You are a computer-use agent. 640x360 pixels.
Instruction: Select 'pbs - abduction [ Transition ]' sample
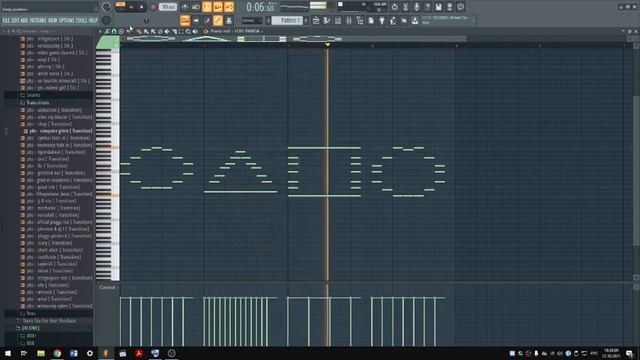click(54, 110)
